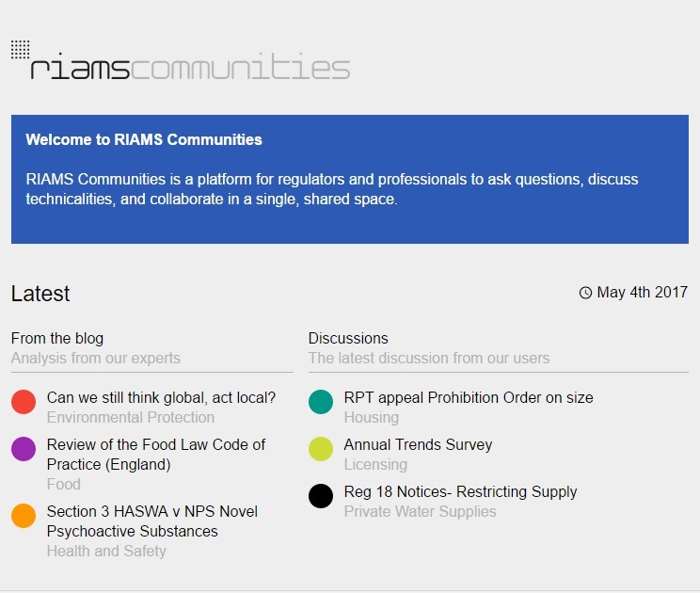Click the Welcome to RIAMS Communities banner
This screenshot has width=700, height=593.
350,179
